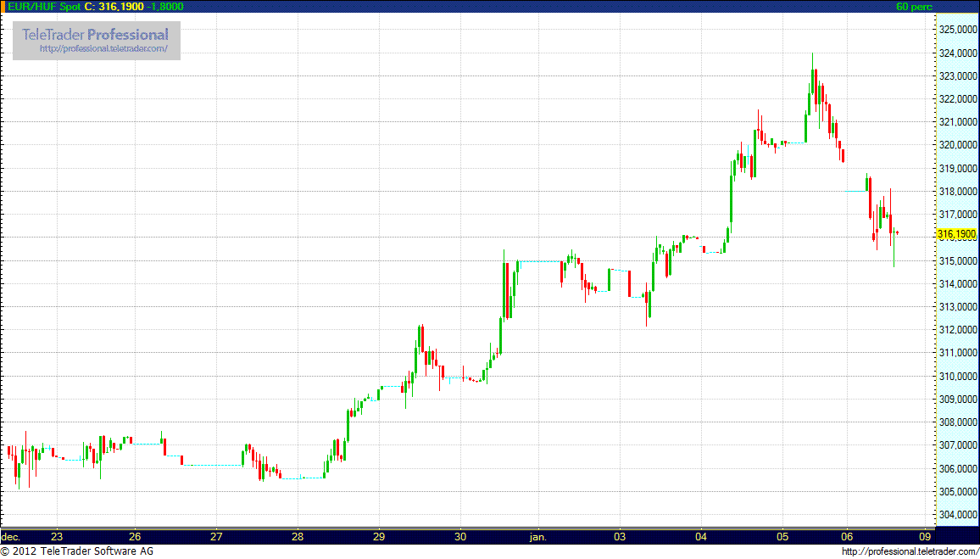Click the 325,0000 price axis label
The height and width of the screenshot is (559, 980).
pos(957,30)
